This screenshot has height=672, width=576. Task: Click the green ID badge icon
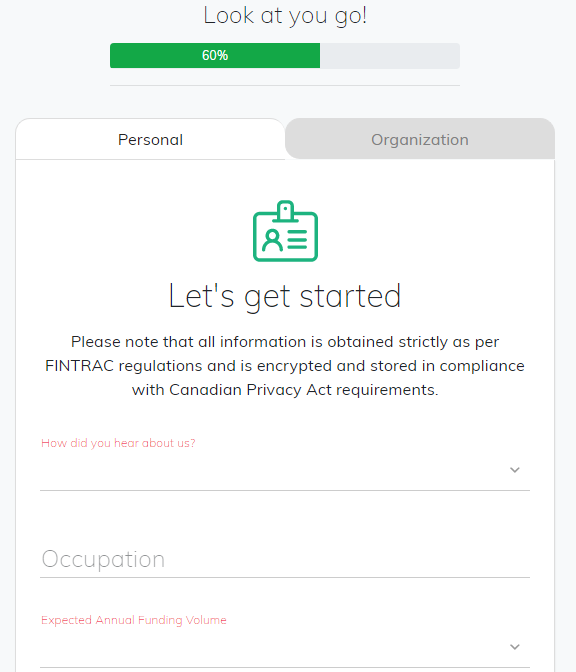[285, 231]
